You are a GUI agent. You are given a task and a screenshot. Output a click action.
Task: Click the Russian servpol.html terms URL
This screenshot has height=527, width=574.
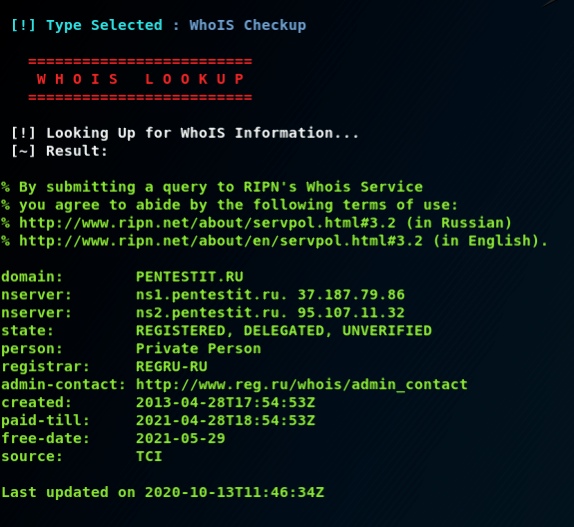point(207,223)
